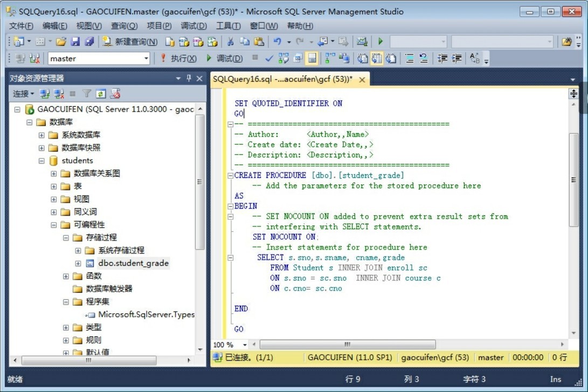Expand the 系统存储过程 folder node
The image size is (588, 392).
tap(78, 251)
